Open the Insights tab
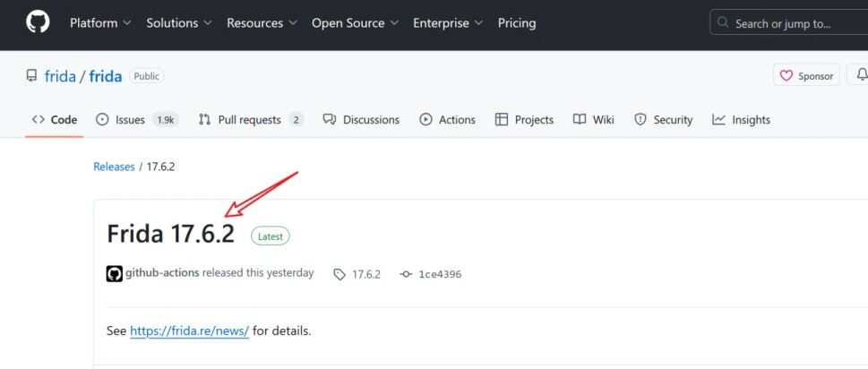868x369 pixels. 741,119
